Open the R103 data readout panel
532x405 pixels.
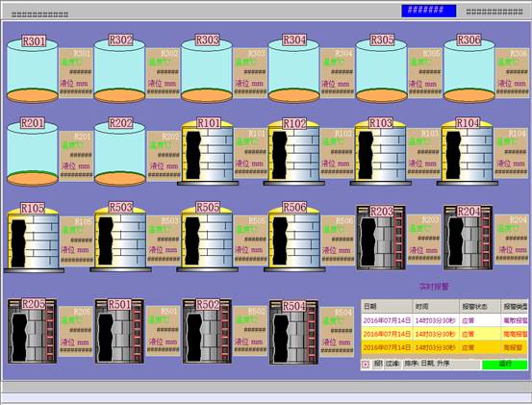tap(423, 153)
